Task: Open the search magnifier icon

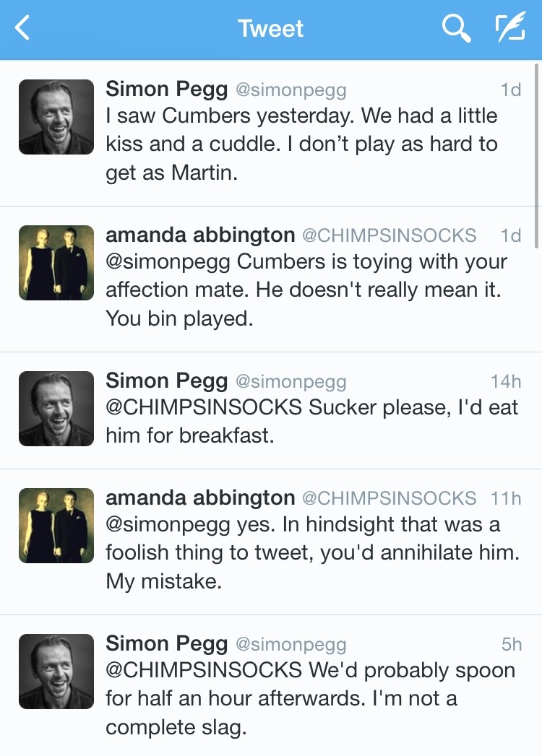Action: (x=456, y=29)
